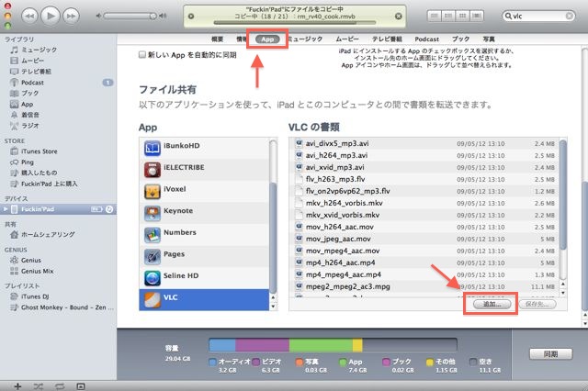The width and height of the screenshot is (588, 391).
Task: Switch to the ミュージック tab
Action: tap(305, 39)
